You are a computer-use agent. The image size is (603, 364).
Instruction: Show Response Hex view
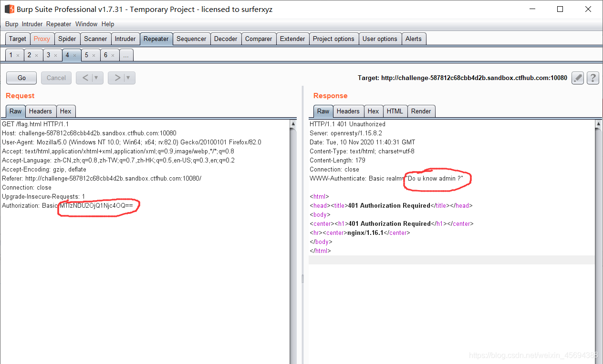click(374, 111)
